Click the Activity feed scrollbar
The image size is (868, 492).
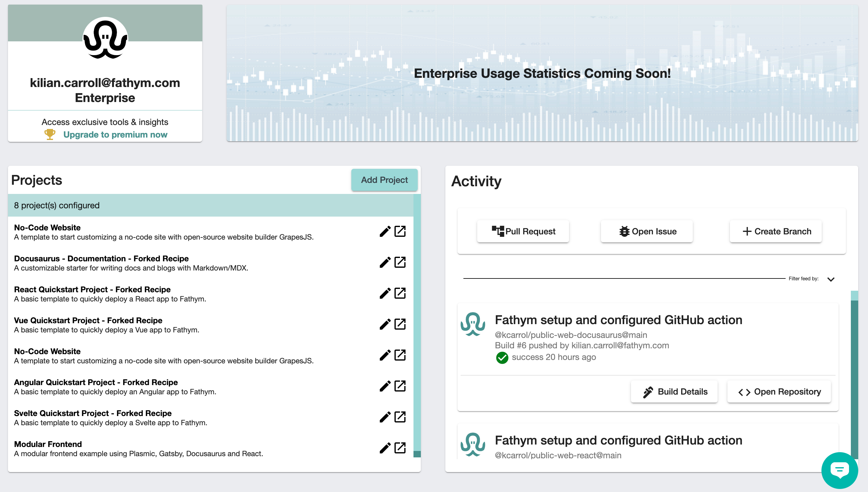[x=855, y=375]
